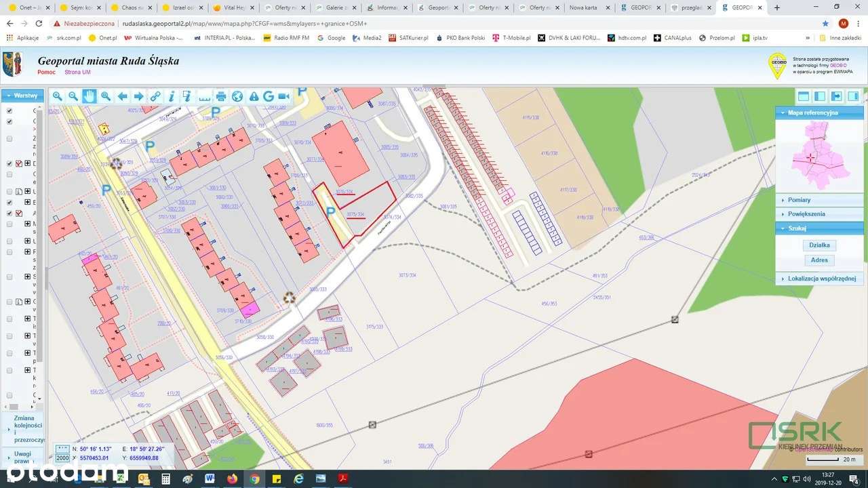Expand the D layer group plus box
868x488 pixels.
[28, 163]
